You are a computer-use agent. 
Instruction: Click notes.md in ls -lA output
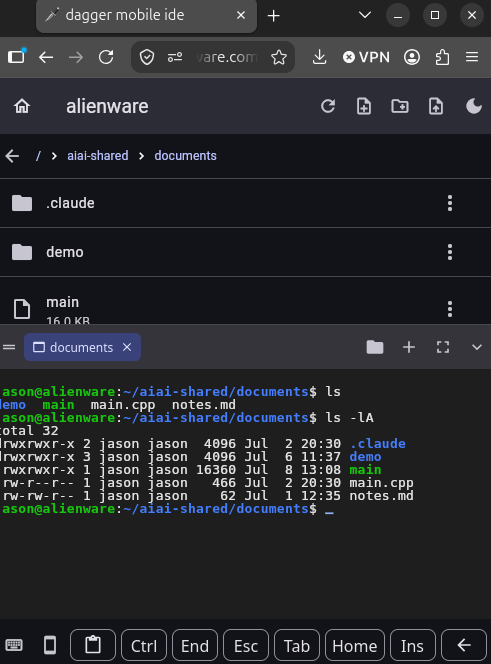[x=381, y=495]
